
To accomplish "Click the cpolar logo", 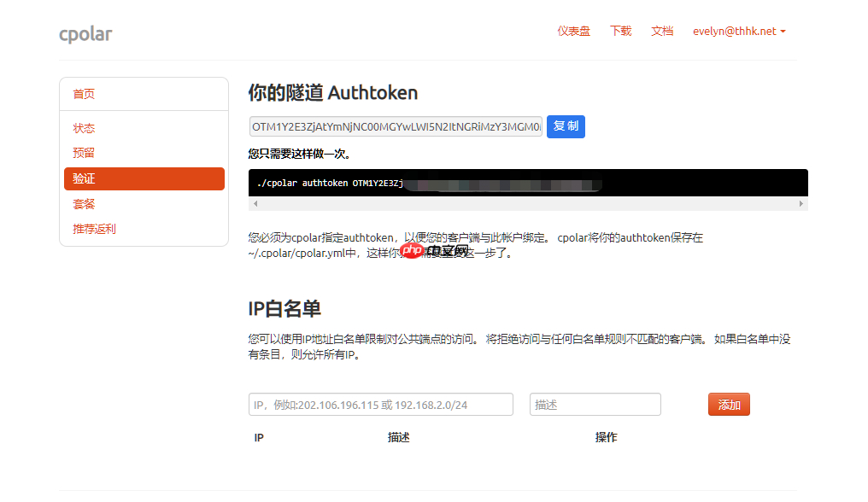I will (x=85, y=33).
